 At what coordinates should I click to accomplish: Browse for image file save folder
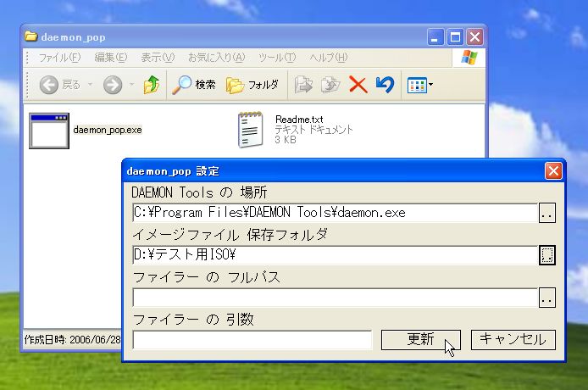(x=547, y=255)
